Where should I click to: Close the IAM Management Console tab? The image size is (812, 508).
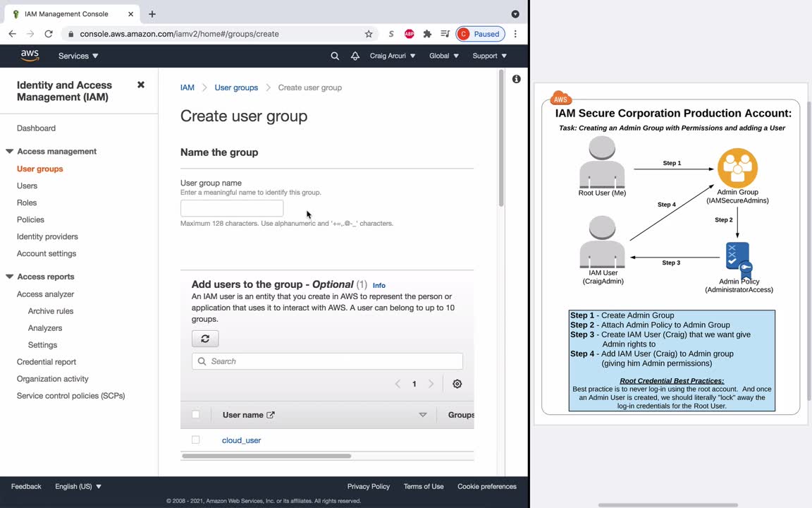tap(130, 14)
